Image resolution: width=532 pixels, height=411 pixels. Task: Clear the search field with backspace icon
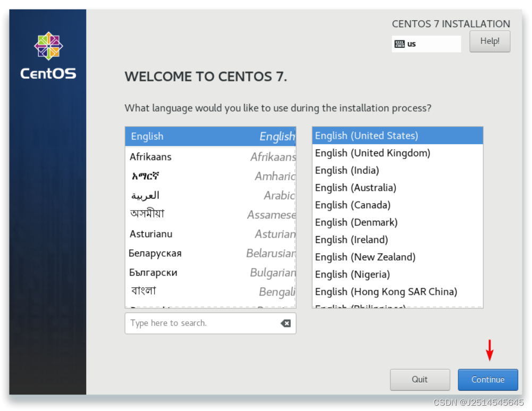click(286, 323)
